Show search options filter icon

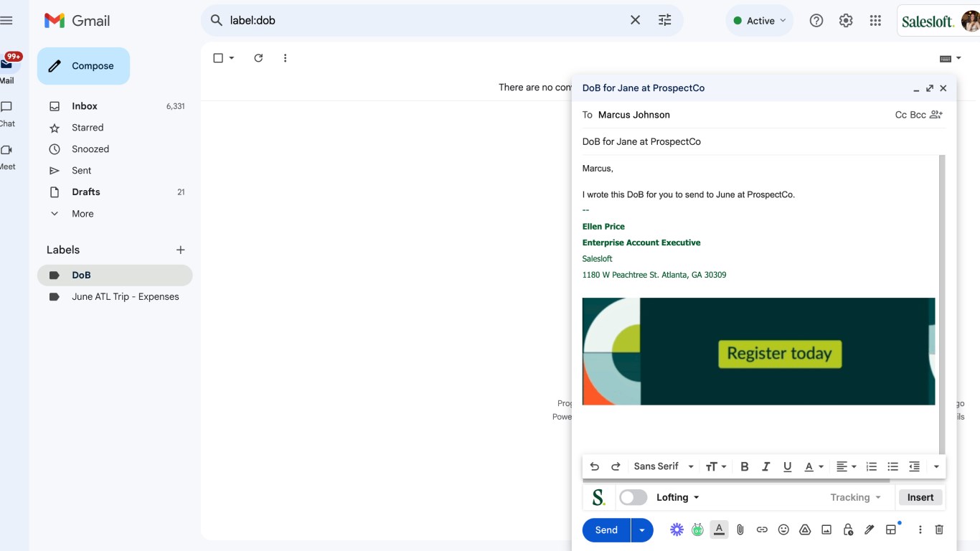[665, 20]
